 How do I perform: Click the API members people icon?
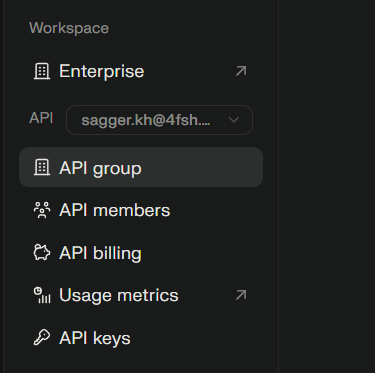click(x=42, y=210)
